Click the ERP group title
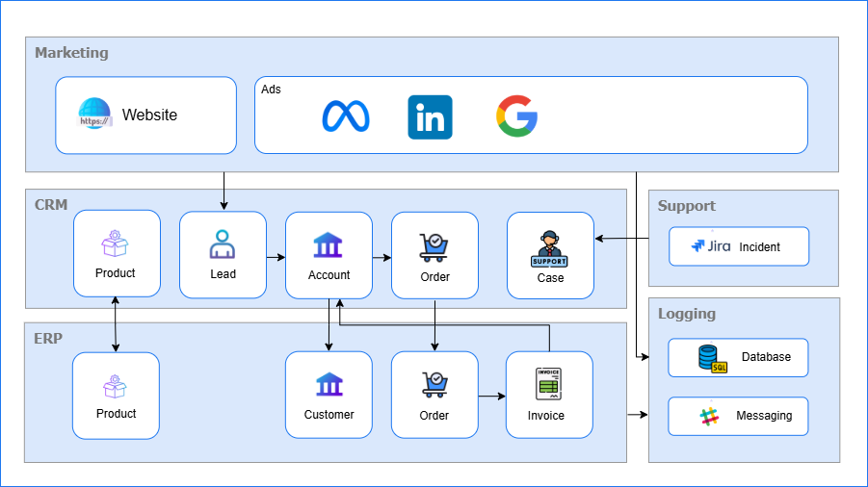Screen dimensions: 868x487 tap(48, 339)
